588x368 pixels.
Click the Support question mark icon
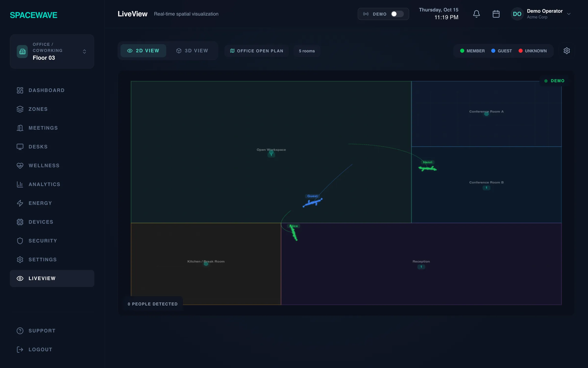pyautogui.click(x=20, y=331)
